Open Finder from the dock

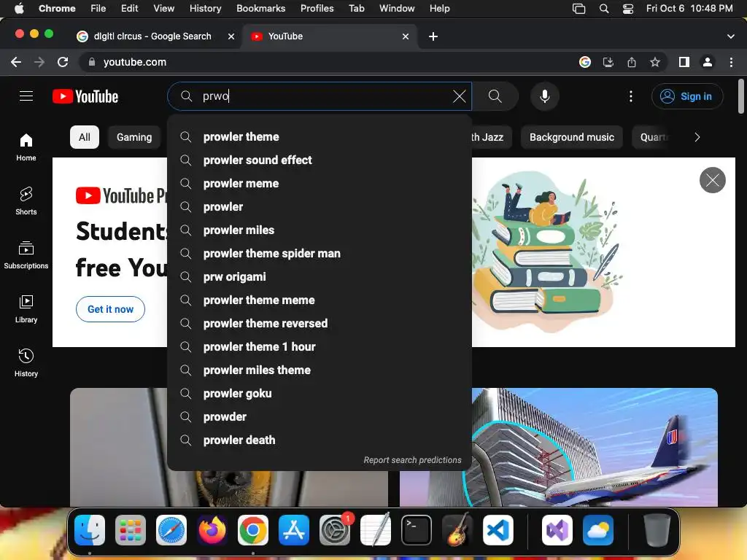click(90, 530)
